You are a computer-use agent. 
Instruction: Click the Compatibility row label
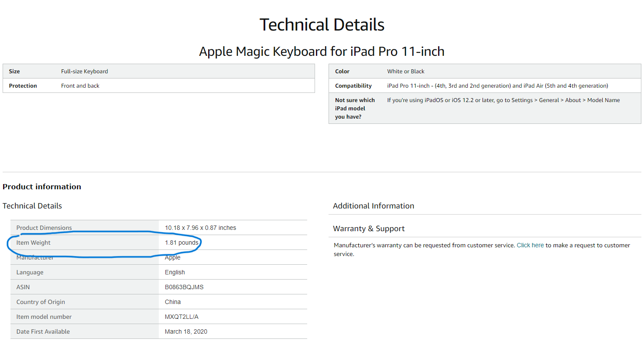(x=353, y=86)
